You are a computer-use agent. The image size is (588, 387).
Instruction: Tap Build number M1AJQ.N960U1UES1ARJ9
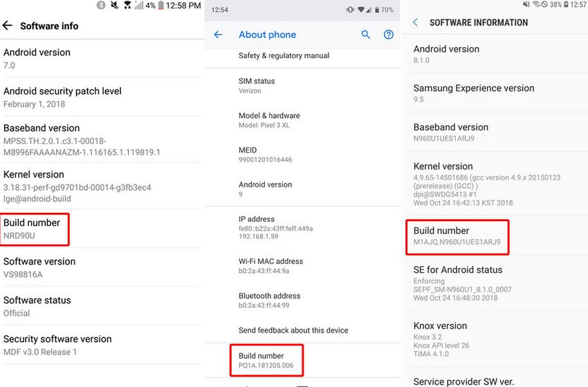(x=457, y=236)
